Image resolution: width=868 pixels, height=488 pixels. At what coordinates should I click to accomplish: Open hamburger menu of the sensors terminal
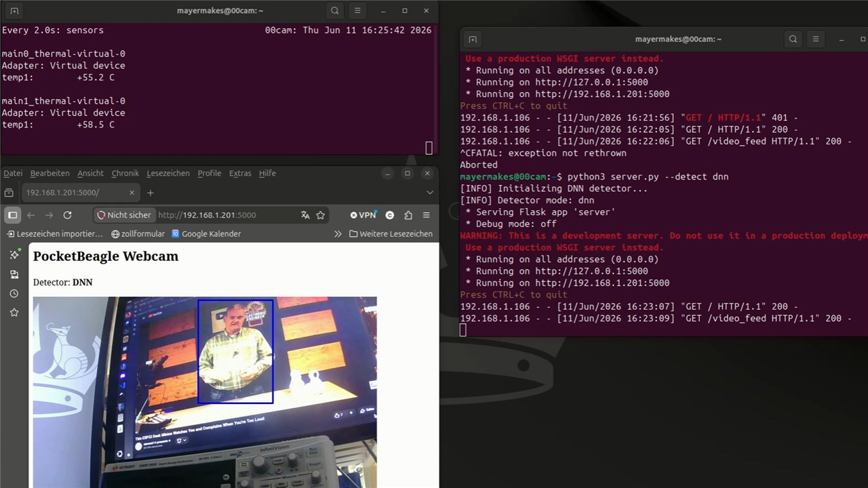click(357, 11)
